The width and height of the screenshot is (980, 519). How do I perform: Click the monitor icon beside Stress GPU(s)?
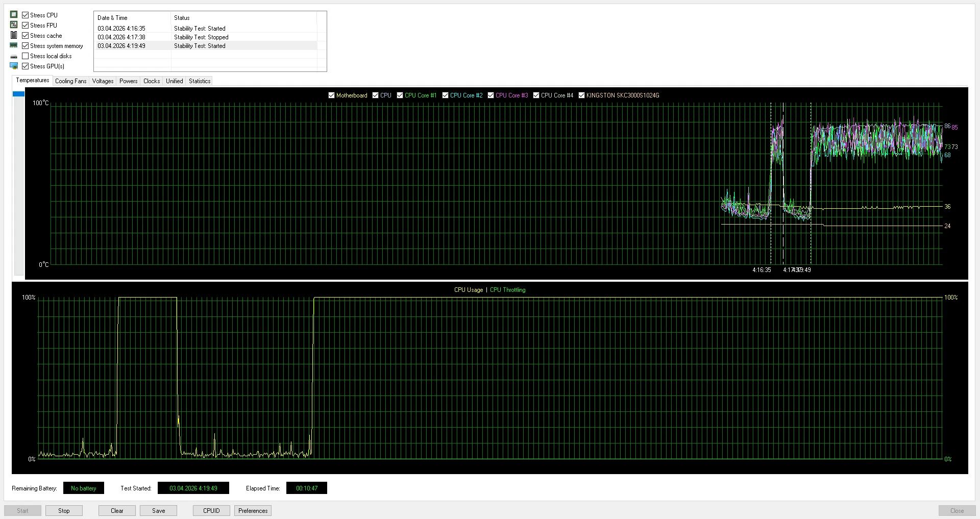coord(14,66)
